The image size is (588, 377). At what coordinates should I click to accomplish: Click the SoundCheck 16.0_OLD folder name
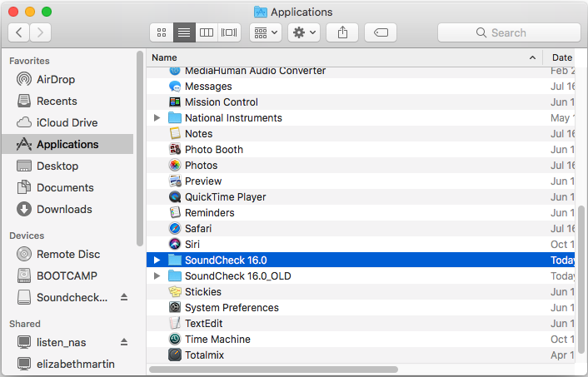click(237, 276)
